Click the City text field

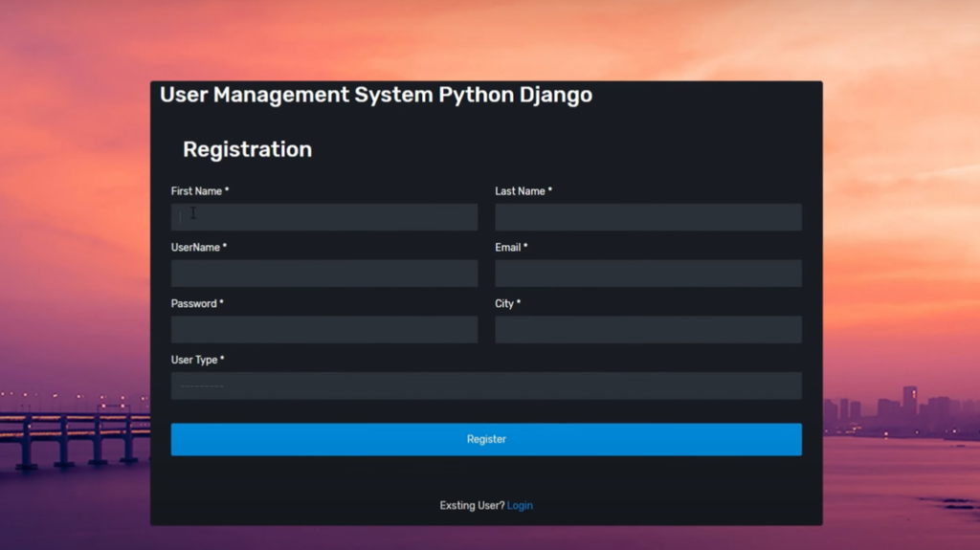click(x=648, y=329)
